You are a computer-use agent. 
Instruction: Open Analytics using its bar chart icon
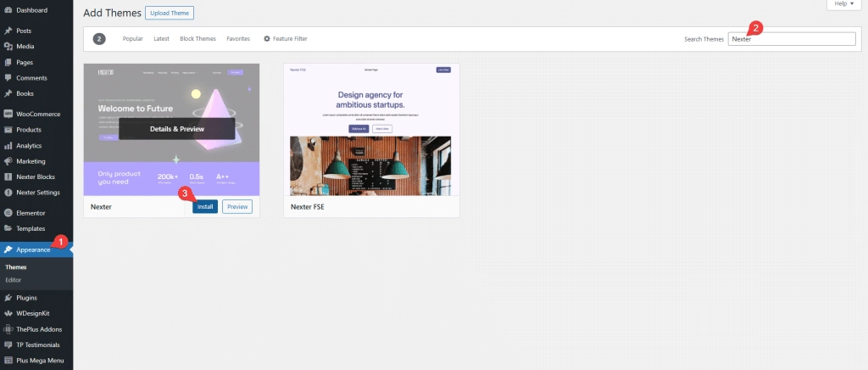coord(8,146)
